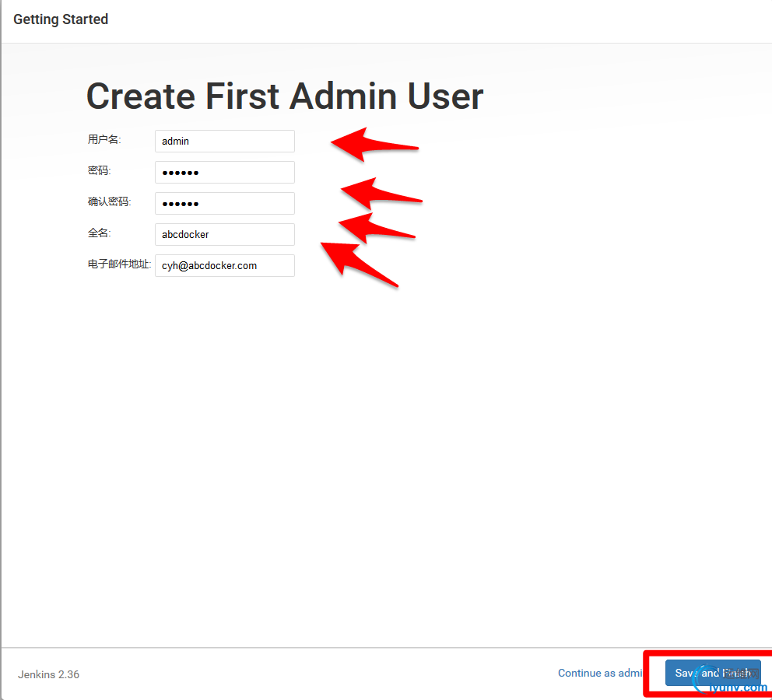Click the Getting Started header title
This screenshot has width=772, height=700.
pyautogui.click(x=61, y=19)
